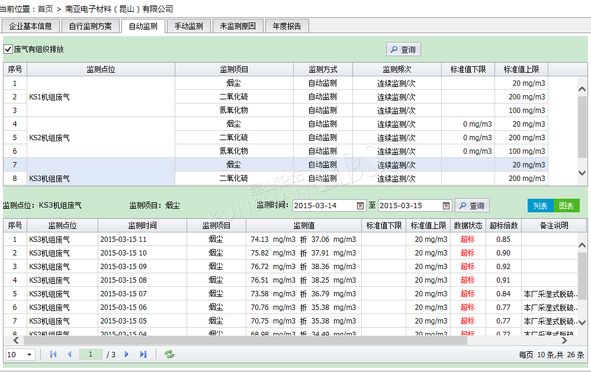Click the lower table horizontal scrollbar
Viewport: 591px width, 372px height.
point(245,340)
